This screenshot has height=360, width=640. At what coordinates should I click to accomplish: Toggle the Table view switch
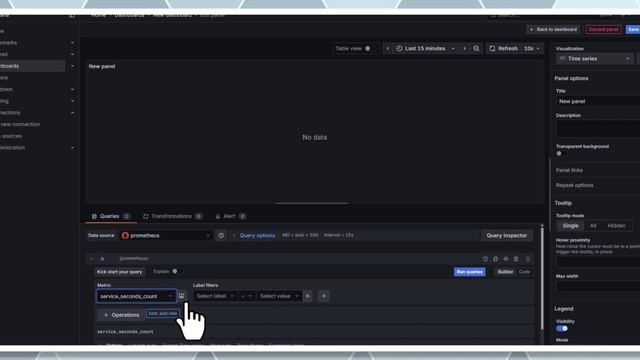[x=369, y=49]
